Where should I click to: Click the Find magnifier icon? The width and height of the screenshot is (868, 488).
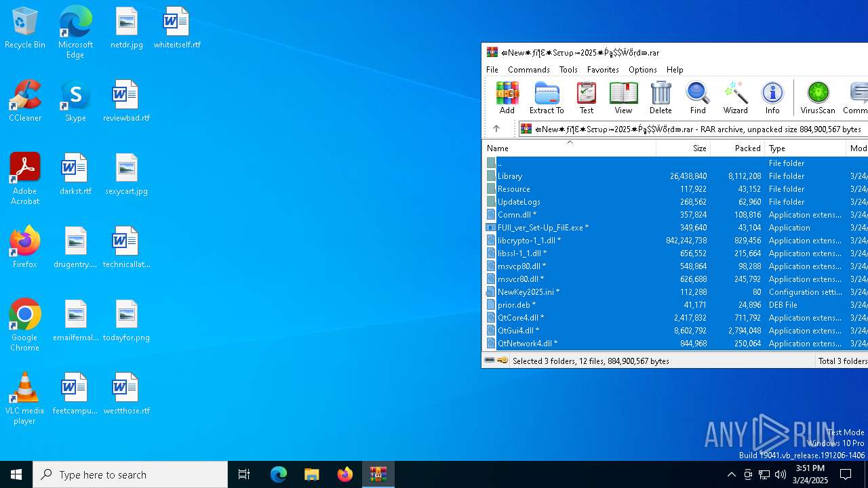[698, 98]
